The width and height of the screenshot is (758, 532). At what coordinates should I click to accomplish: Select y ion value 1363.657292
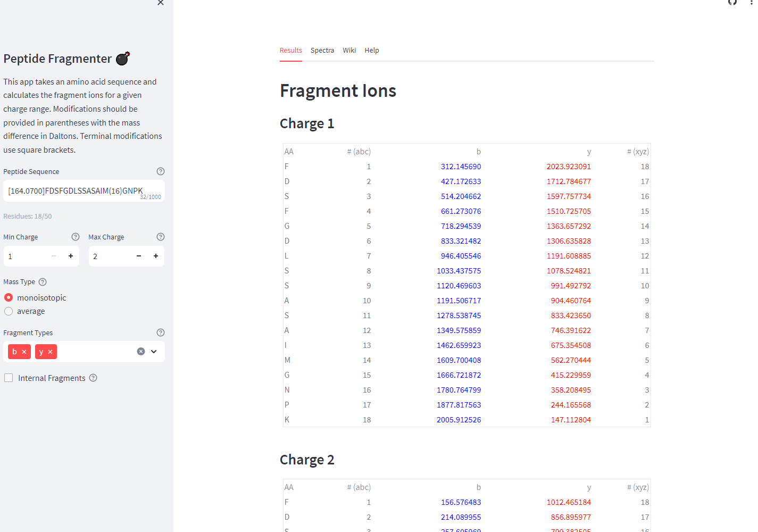coord(569,226)
